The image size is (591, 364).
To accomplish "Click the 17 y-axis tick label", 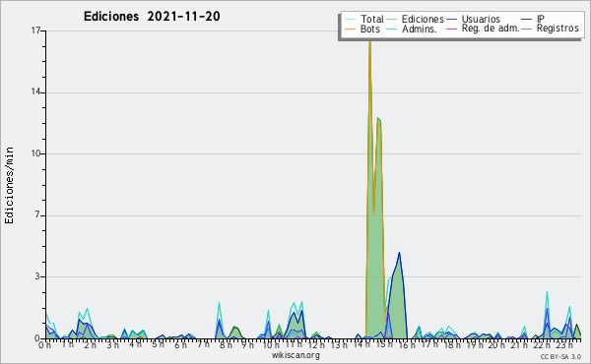I will pos(35,30).
